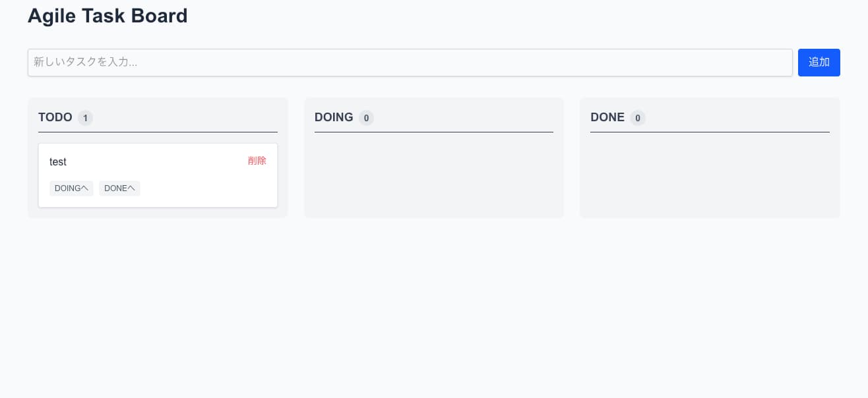
Task: Select the "test" task title text
Action: tap(58, 162)
